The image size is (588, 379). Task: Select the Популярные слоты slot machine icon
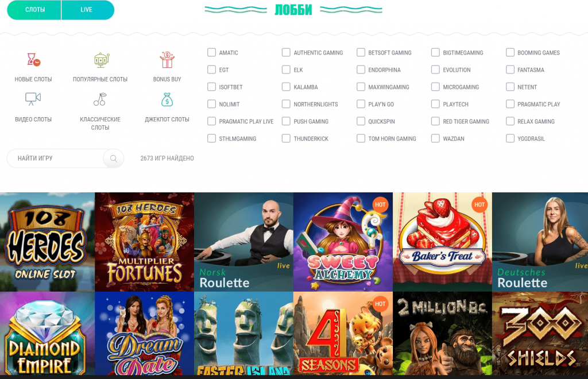coord(101,60)
